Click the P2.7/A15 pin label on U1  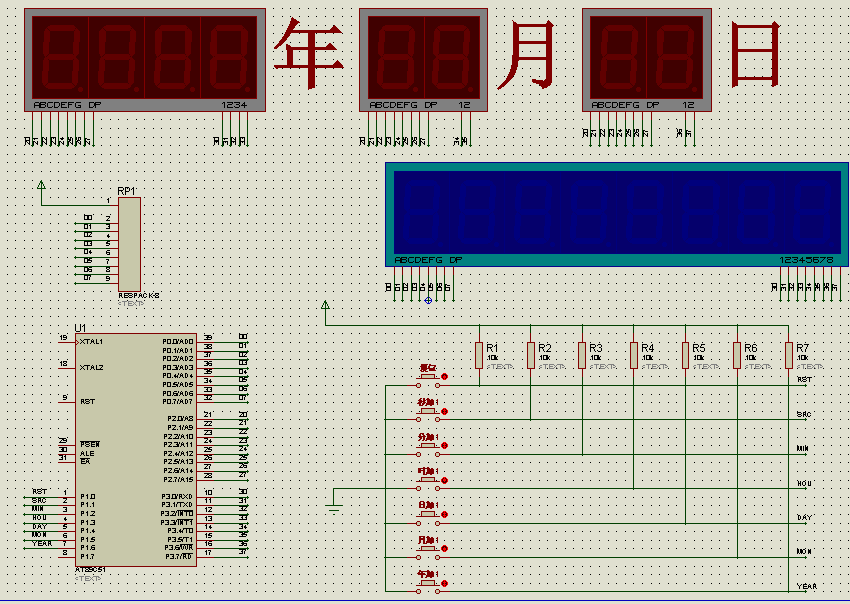pyautogui.click(x=178, y=479)
